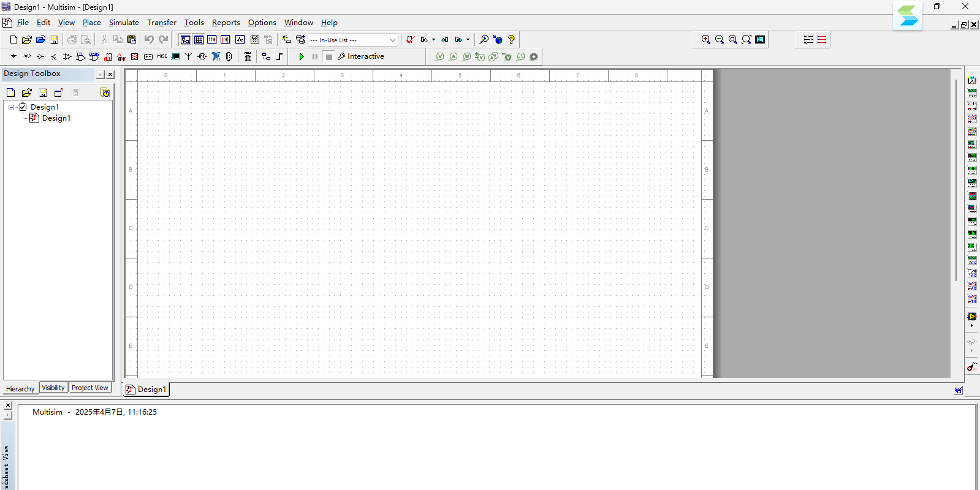The image size is (980, 490).
Task: Open Interactive simulation settings
Action: 361,56
